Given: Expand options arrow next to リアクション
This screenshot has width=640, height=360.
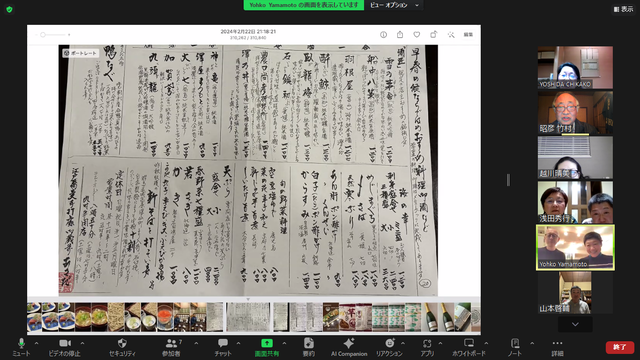Looking at the screenshot, I should [x=403, y=343].
